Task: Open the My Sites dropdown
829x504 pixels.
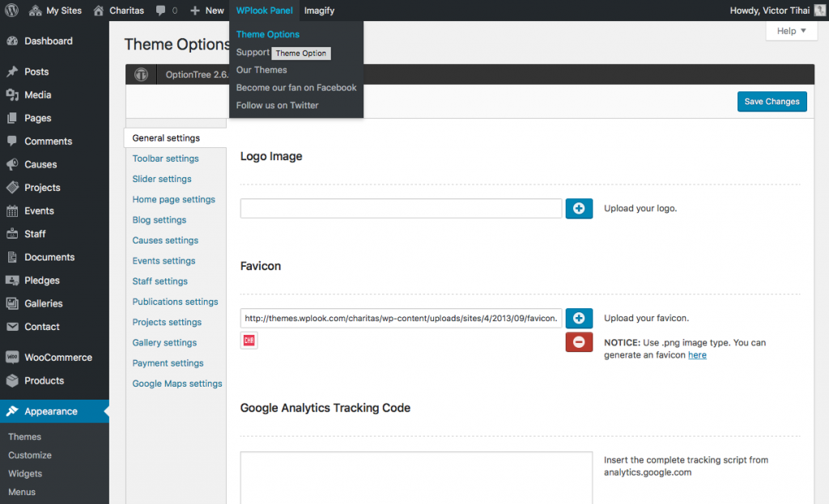Action: [55, 11]
